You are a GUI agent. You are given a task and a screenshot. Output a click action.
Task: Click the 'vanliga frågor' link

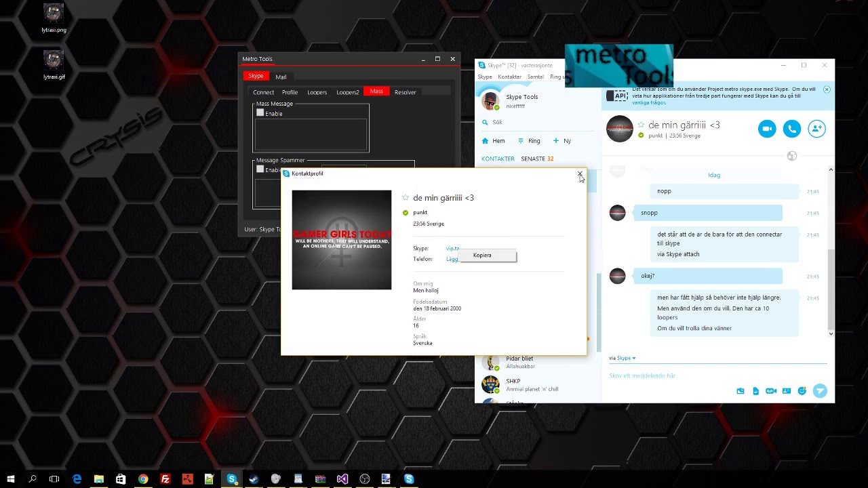648,102
